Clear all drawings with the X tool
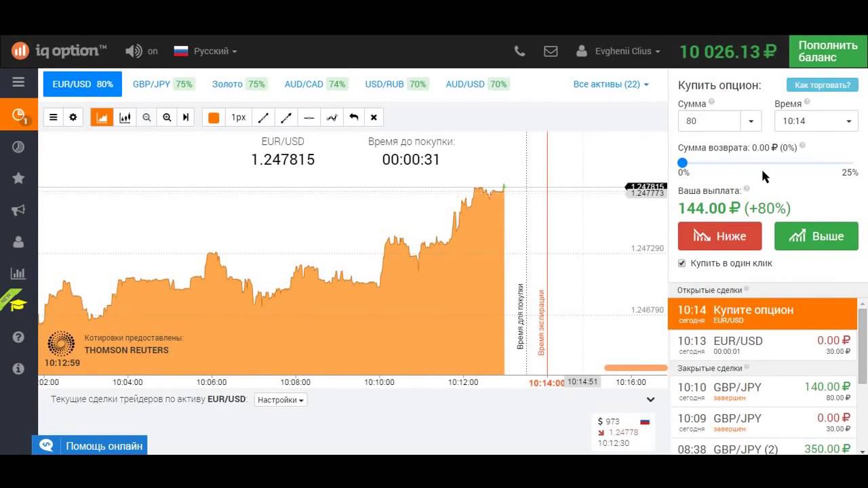This screenshot has width=868, height=488. pos(374,117)
